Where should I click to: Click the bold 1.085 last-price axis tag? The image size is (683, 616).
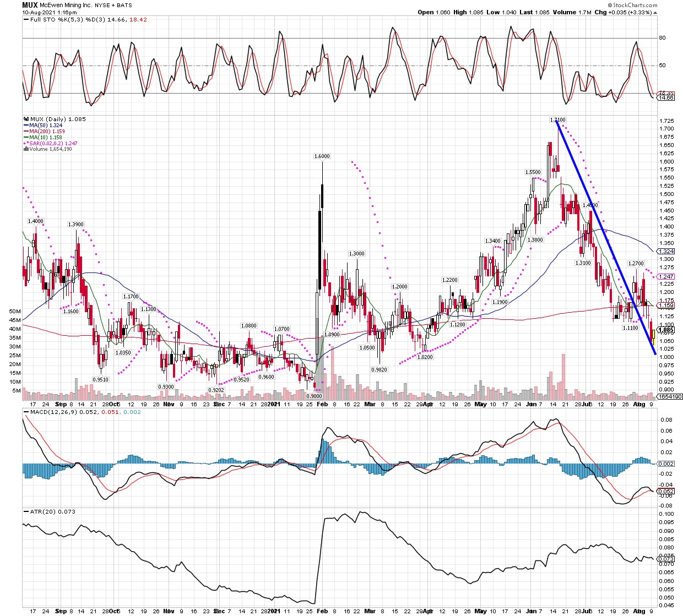666,330
